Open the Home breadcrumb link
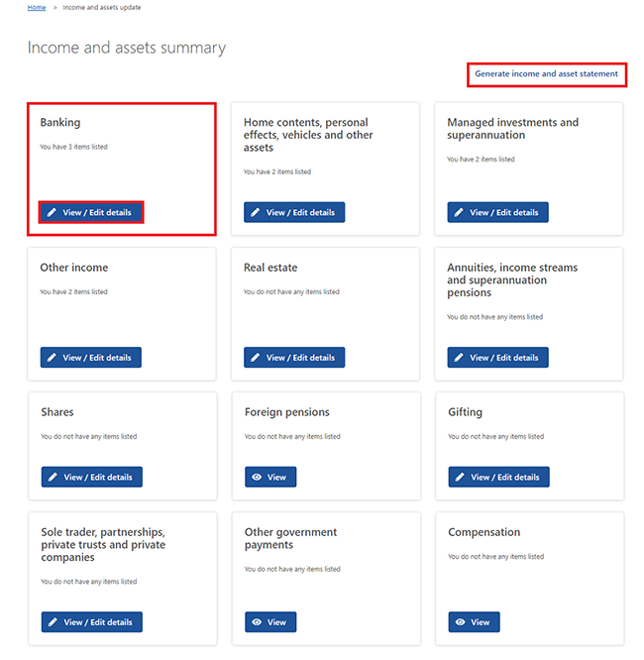Viewport: 644px width, 660px height. pyautogui.click(x=37, y=7)
